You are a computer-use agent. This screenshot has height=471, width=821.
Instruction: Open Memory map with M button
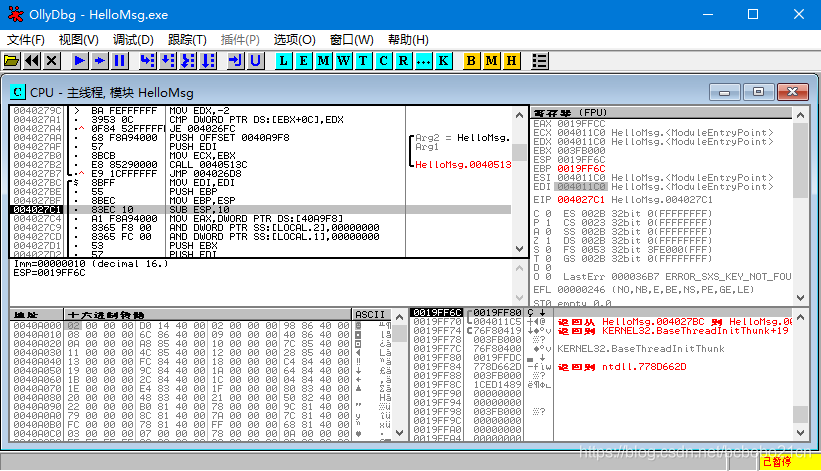(x=323, y=61)
